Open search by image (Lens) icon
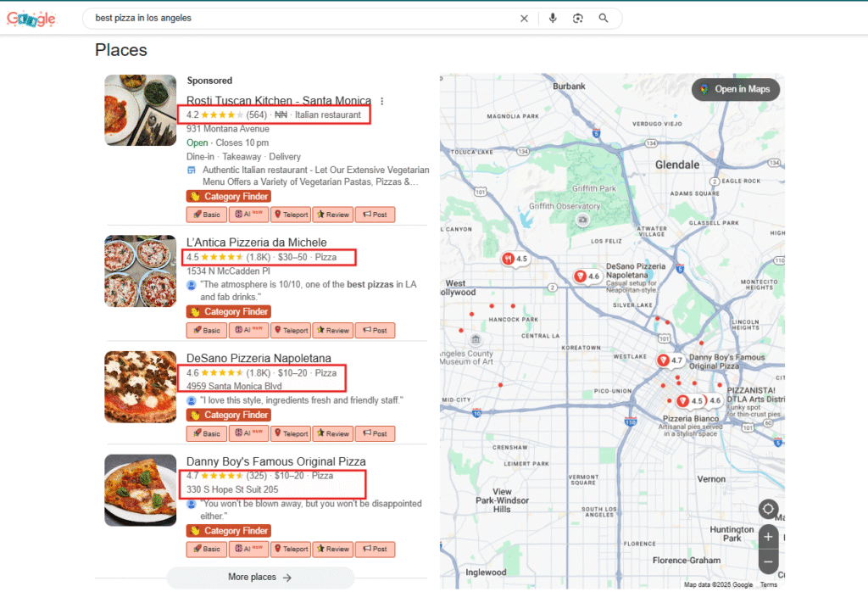The width and height of the screenshot is (868, 603). coord(578,19)
